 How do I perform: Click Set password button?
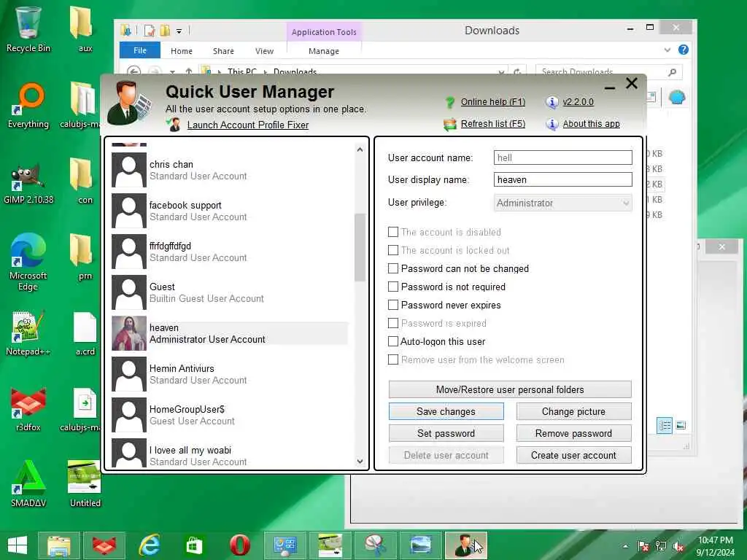click(446, 433)
